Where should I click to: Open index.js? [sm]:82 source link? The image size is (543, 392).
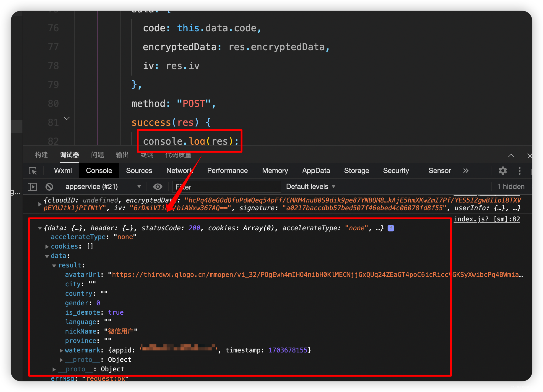coord(487,219)
